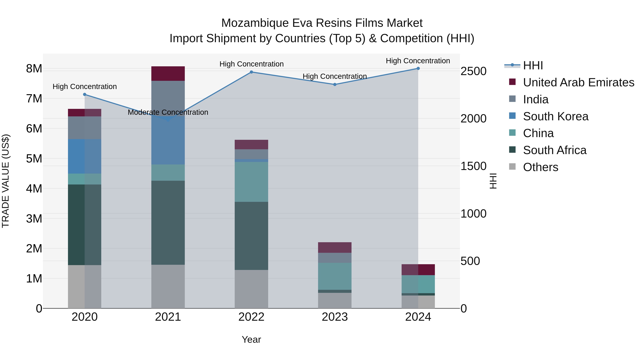
Task: Toggle the China legend entry
Action: click(531, 133)
